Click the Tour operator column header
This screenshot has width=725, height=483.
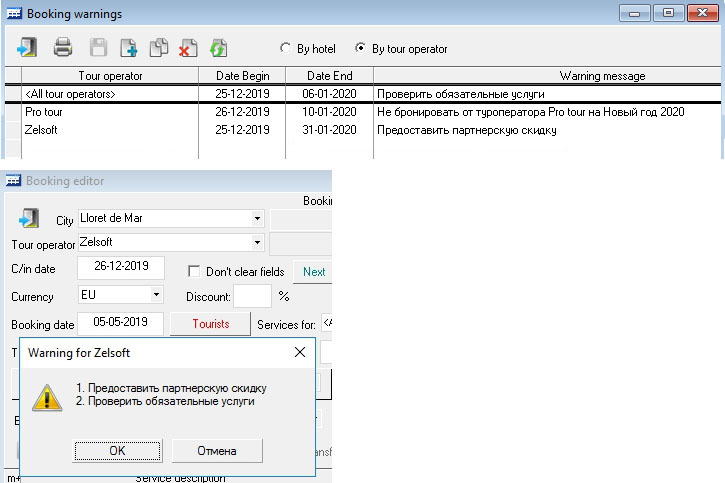(110, 76)
